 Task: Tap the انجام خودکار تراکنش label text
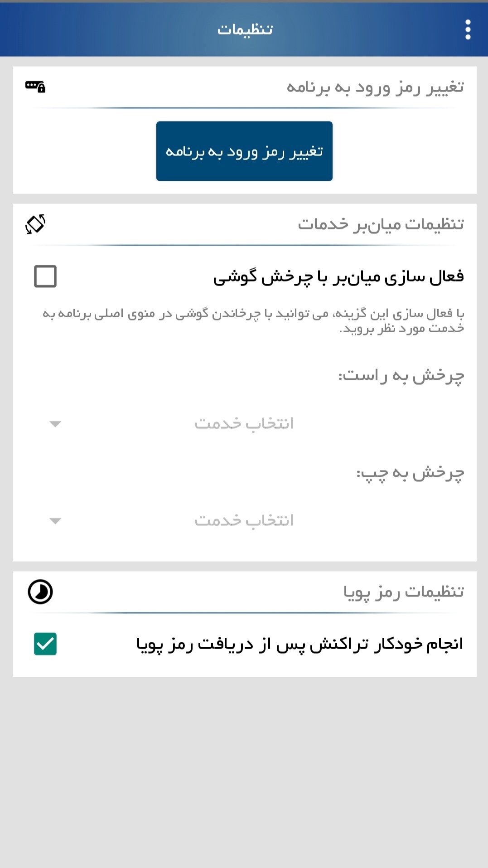pyautogui.click(x=300, y=644)
